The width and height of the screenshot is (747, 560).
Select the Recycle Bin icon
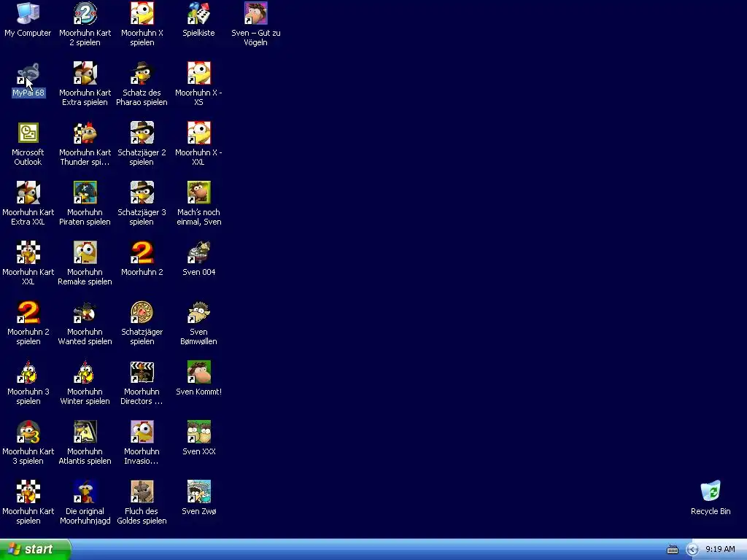711,491
